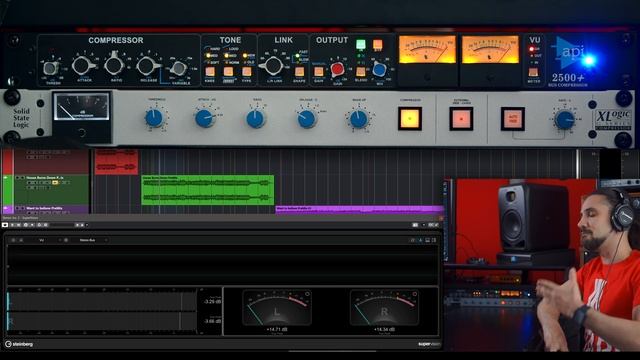Toggle the SSL External Side Chain button
Viewport: 640px width, 360px height.
(461, 119)
